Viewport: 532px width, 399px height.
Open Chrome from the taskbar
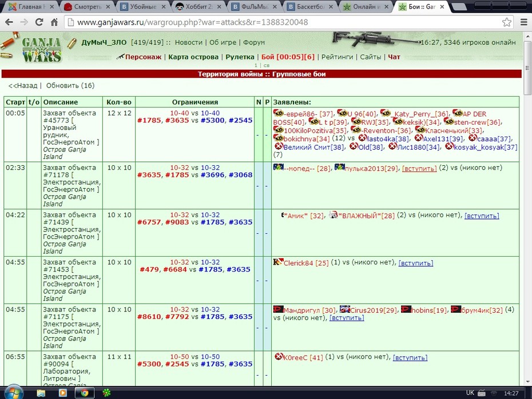[x=84, y=393]
